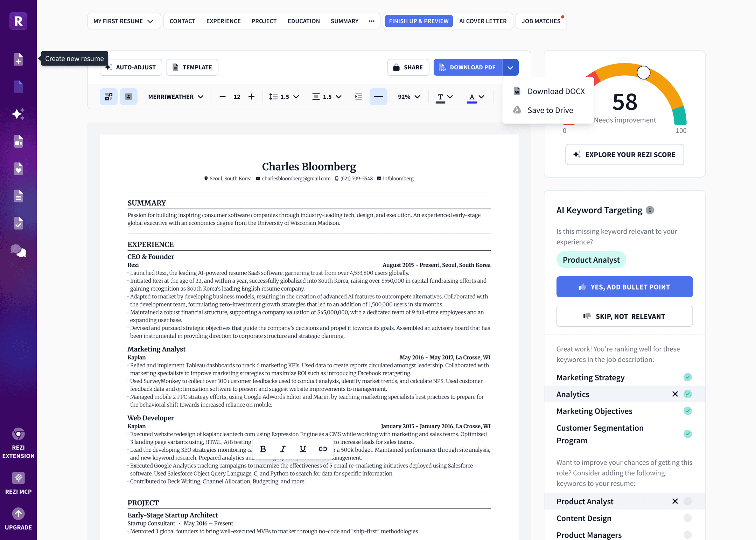Click the Rezi score gauge handle
Screen dimensions: 756x540
pyautogui.click(x=643, y=72)
